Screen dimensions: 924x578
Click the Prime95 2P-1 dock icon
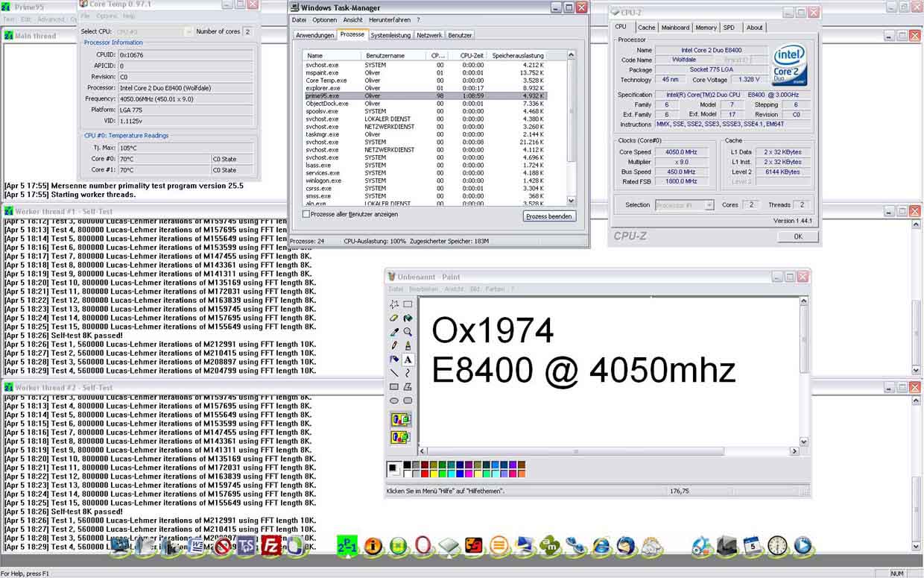[x=347, y=546]
